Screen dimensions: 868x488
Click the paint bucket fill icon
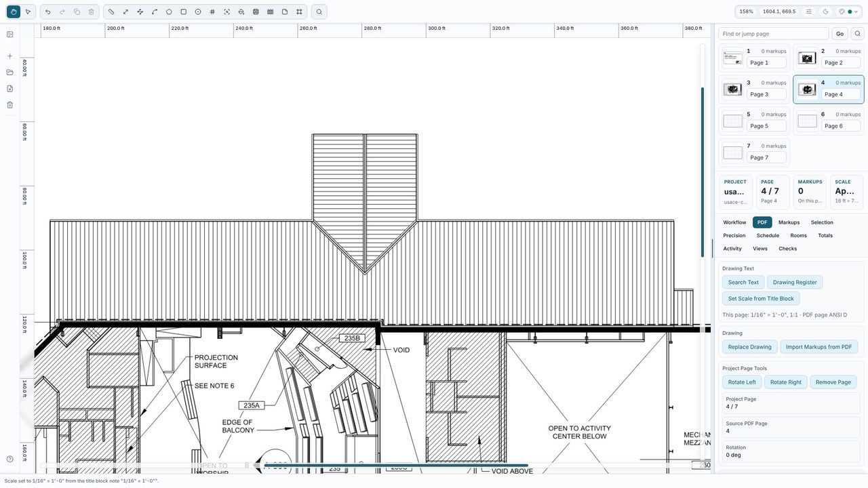pyautogui.click(x=241, y=12)
